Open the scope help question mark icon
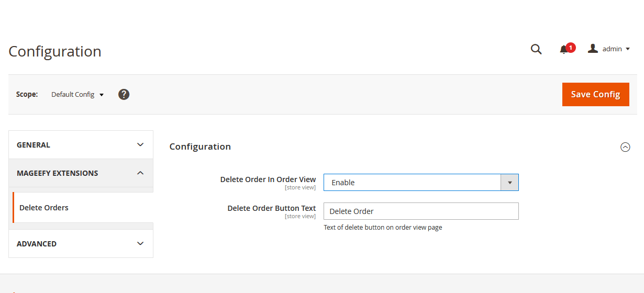The width and height of the screenshot is (644, 293). click(x=124, y=95)
